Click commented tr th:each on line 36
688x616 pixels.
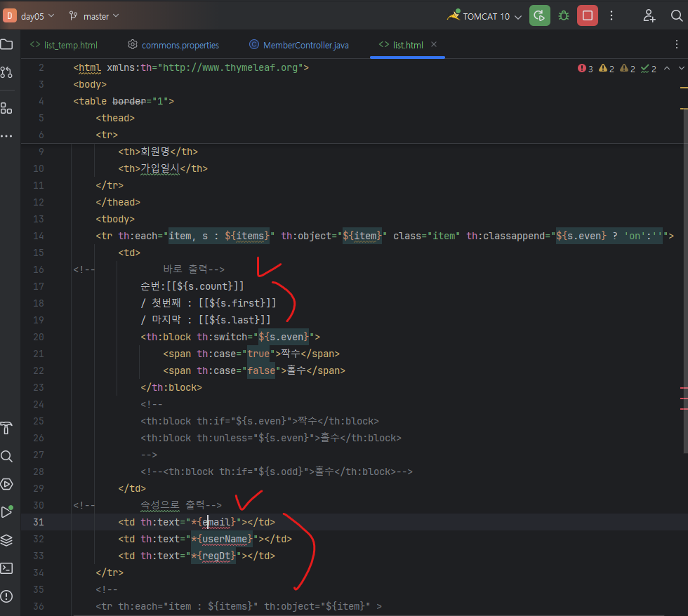239,606
